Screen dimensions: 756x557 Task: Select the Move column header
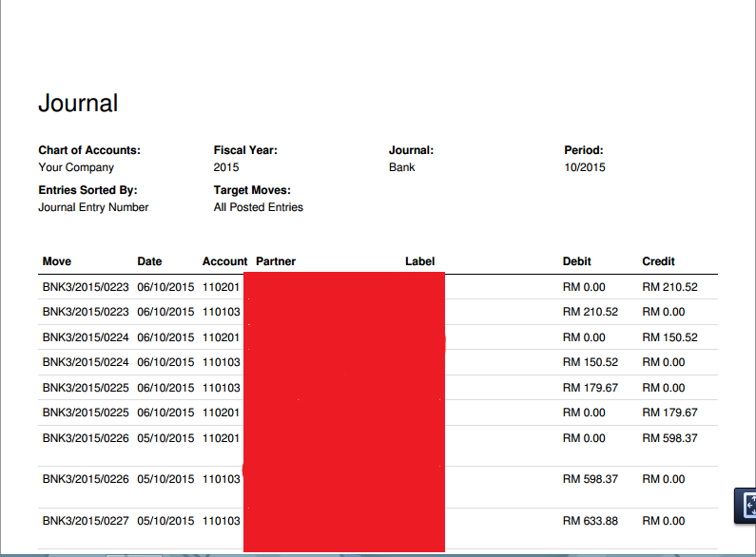tap(57, 261)
